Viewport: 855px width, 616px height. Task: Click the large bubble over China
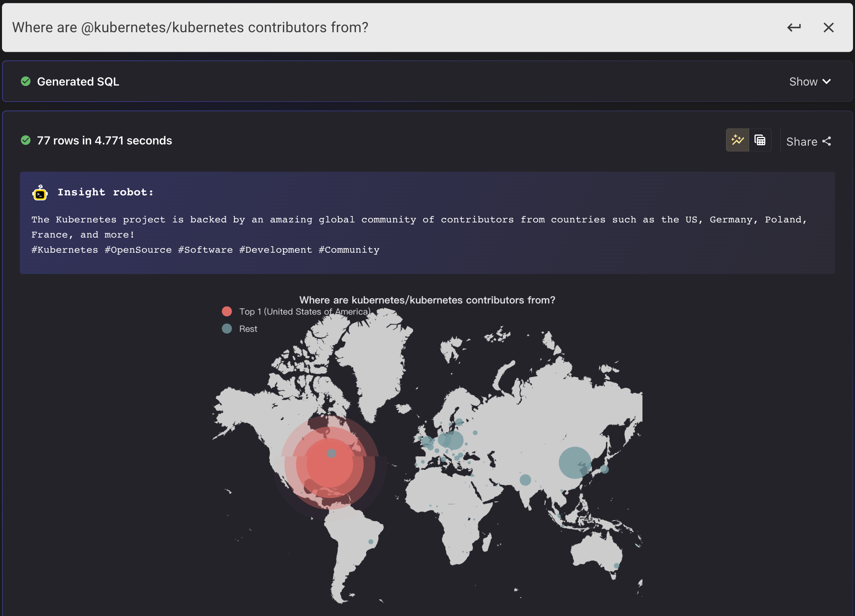(575, 462)
